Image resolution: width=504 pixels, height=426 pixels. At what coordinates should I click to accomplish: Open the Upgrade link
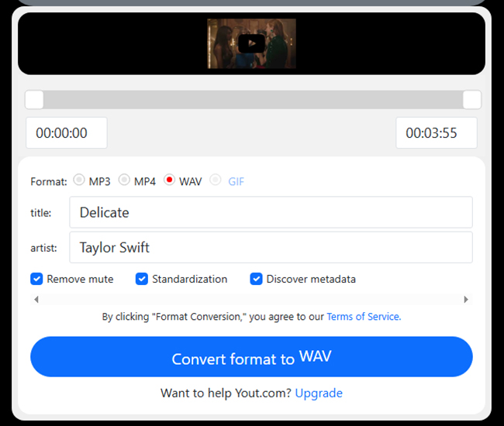click(319, 393)
